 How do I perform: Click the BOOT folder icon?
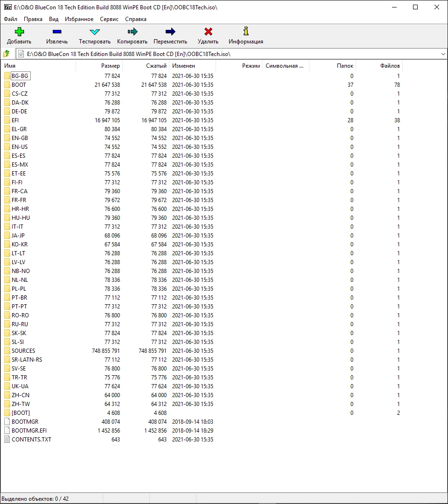(x=7, y=85)
